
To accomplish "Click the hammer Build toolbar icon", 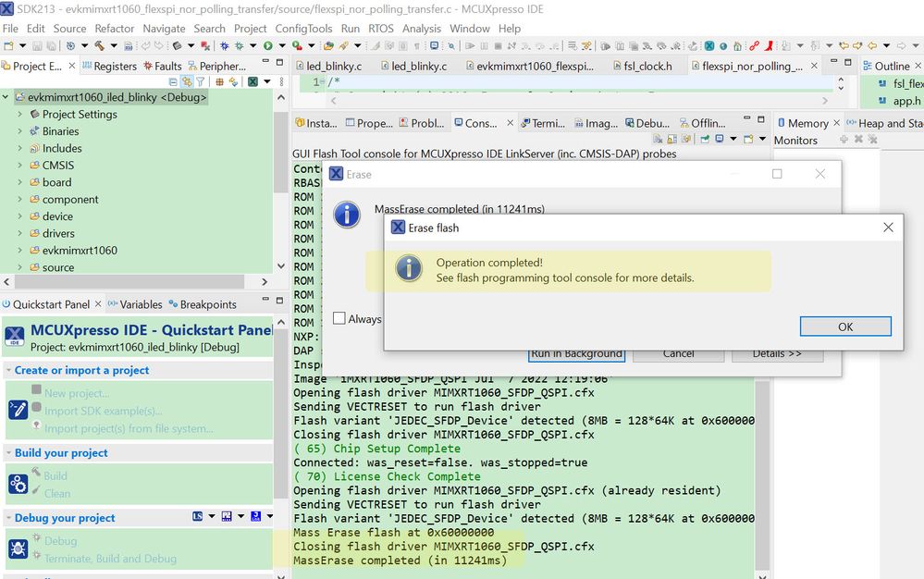I will pos(99,45).
